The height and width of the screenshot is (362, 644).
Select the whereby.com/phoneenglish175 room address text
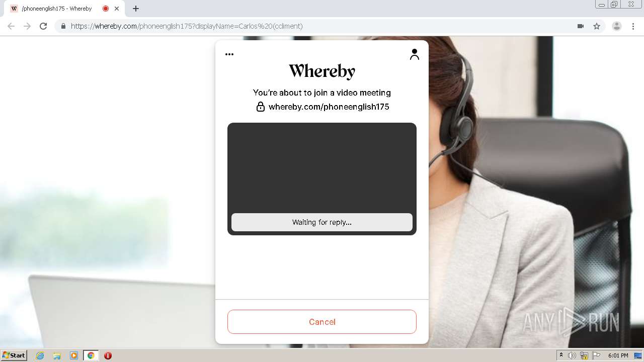click(x=329, y=107)
